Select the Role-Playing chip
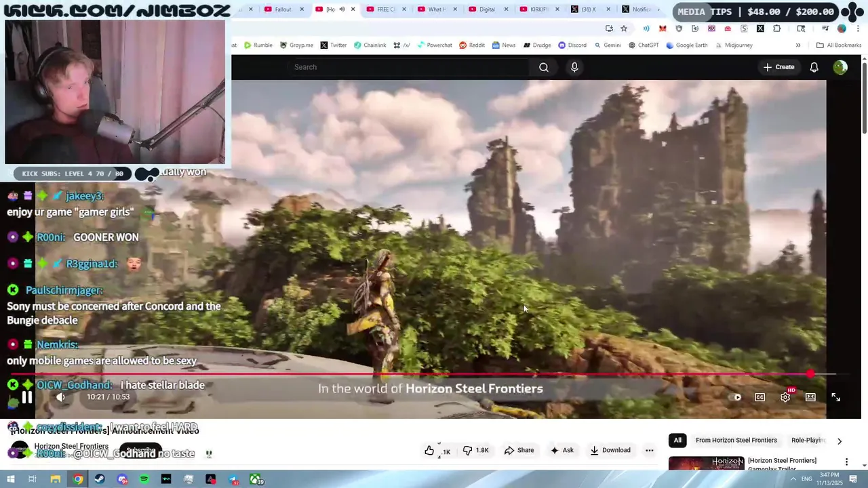 (808, 440)
